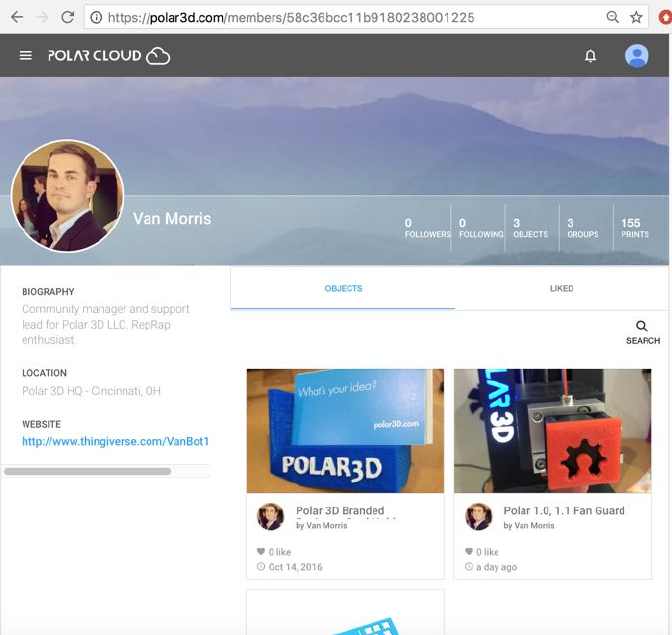
Task: Click the horizontal scrollbar under the biography panel
Action: click(x=87, y=471)
